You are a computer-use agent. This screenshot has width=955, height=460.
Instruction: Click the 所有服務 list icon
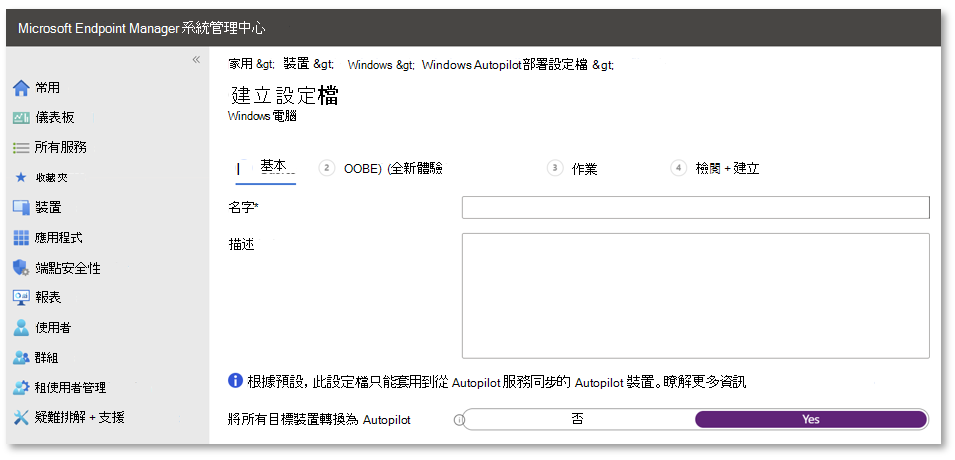coord(21,147)
